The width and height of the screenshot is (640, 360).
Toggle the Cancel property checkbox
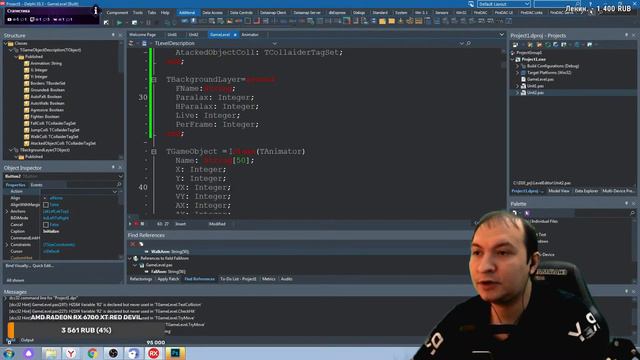point(46,225)
